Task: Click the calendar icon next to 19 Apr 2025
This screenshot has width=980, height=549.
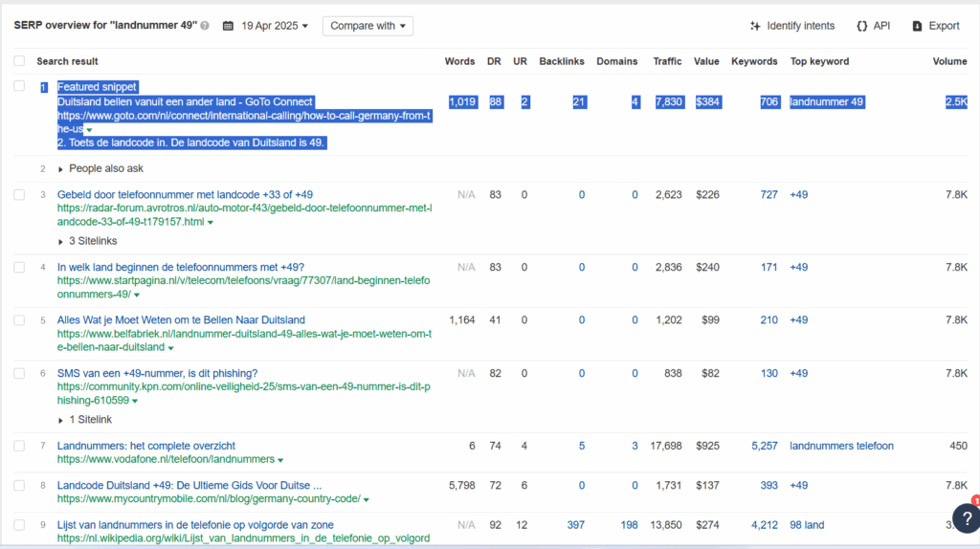Action: pos(228,26)
